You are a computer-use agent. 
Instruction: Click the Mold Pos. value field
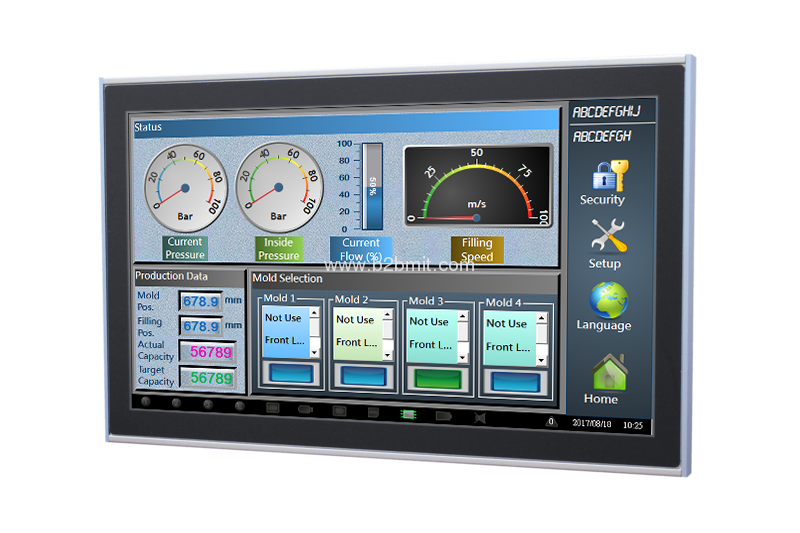[x=200, y=301]
